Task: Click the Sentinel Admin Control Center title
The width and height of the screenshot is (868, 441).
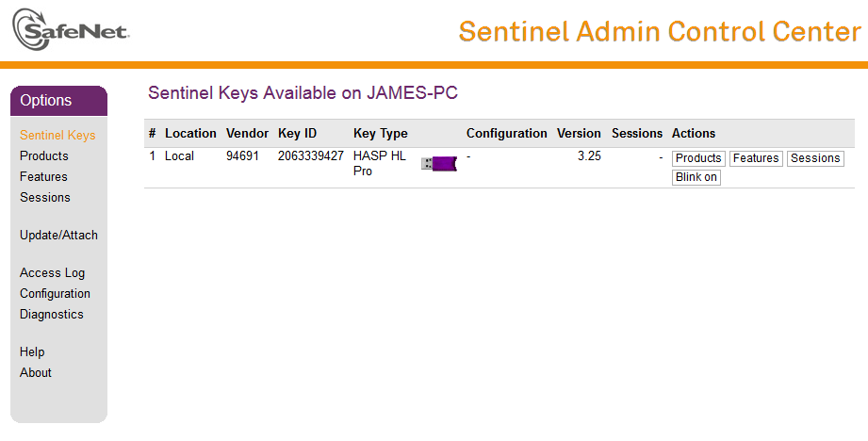Action: (659, 31)
